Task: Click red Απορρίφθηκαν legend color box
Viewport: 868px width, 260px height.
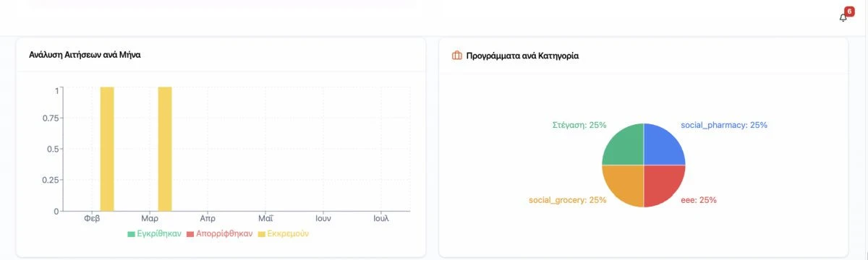Action: [x=190, y=234]
